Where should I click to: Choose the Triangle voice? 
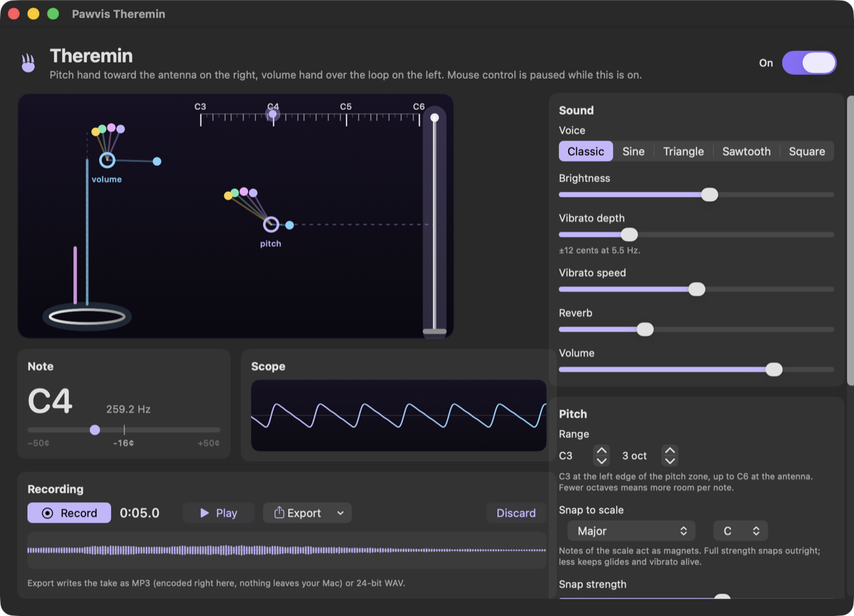coord(683,151)
